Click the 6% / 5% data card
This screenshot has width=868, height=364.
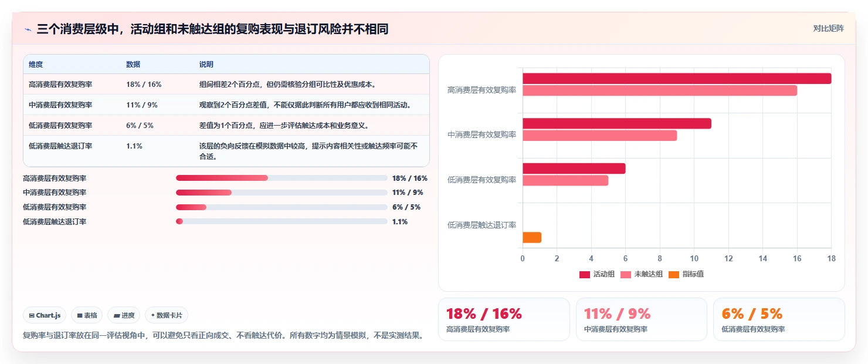(x=779, y=319)
